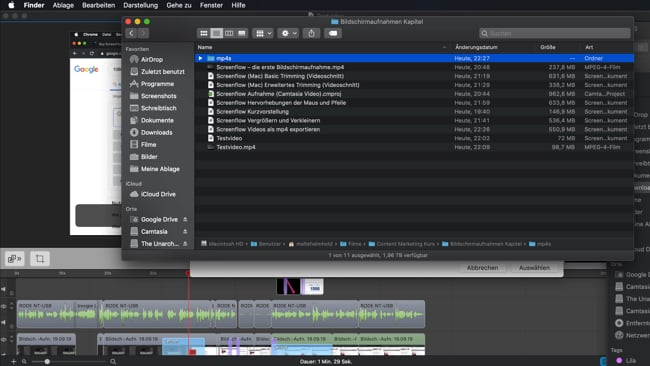Open the Apple menu
The height and width of the screenshot is (366, 650).
coord(11,5)
